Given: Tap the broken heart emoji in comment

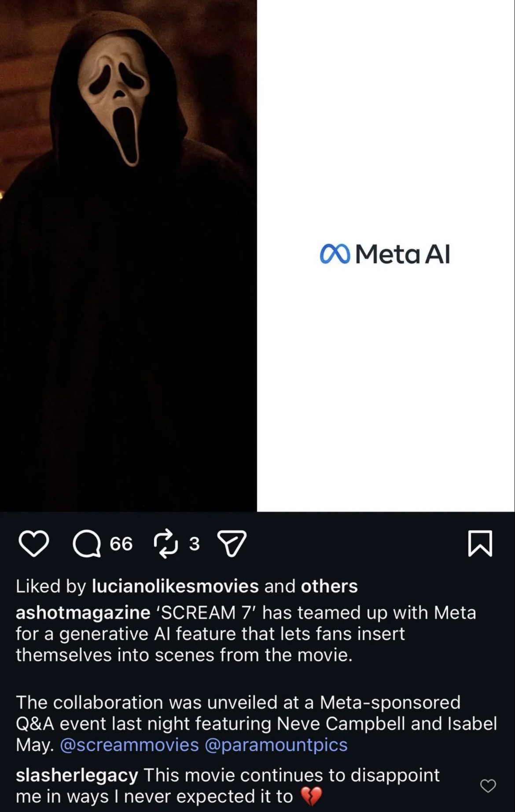Looking at the screenshot, I should click(x=311, y=797).
